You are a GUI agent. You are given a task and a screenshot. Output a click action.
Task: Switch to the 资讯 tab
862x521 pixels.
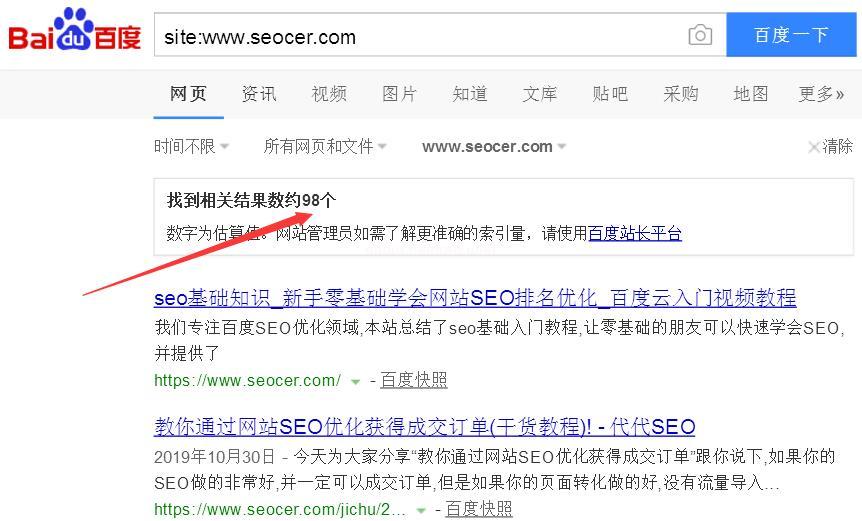(x=259, y=94)
